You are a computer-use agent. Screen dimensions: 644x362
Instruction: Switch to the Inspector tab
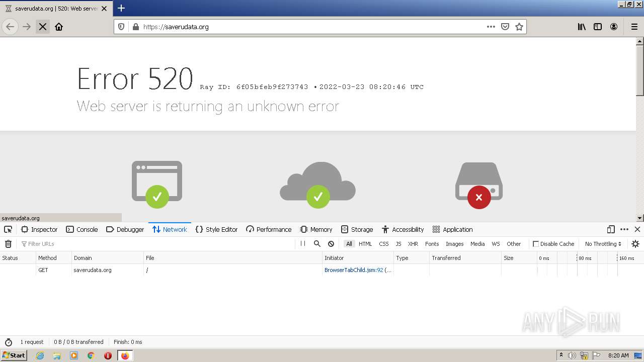click(39, 229)
